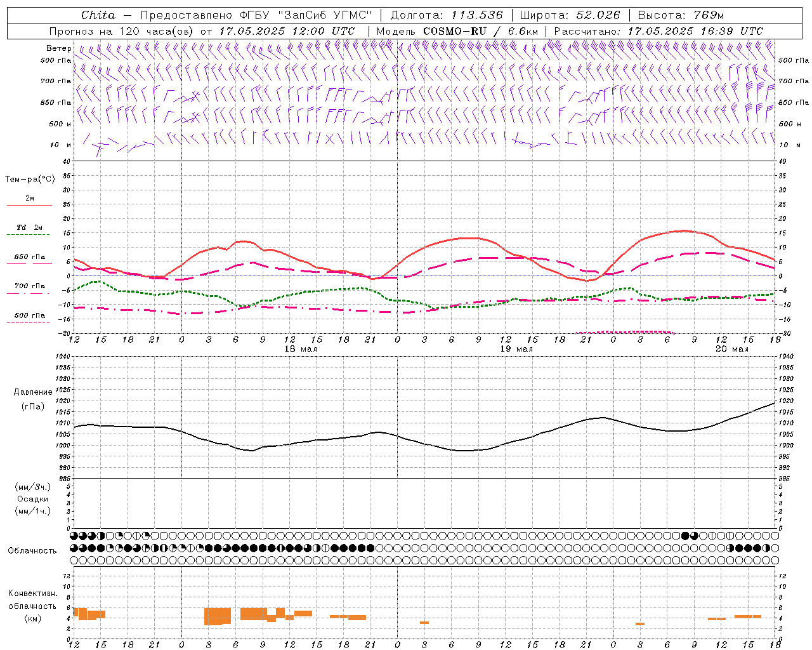Click the "Долгота: 113.536" longitude value

(447, 15)
